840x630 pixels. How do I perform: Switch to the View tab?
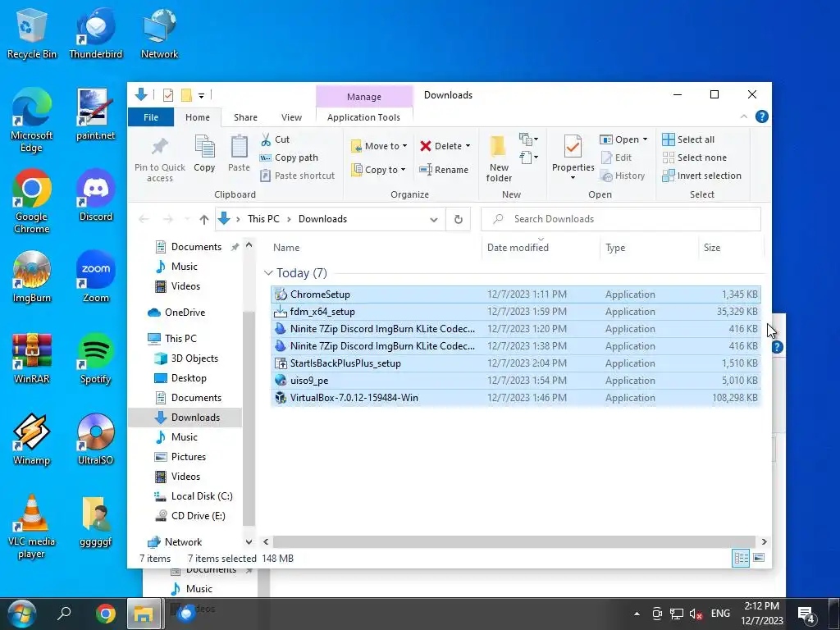(291, 117)
